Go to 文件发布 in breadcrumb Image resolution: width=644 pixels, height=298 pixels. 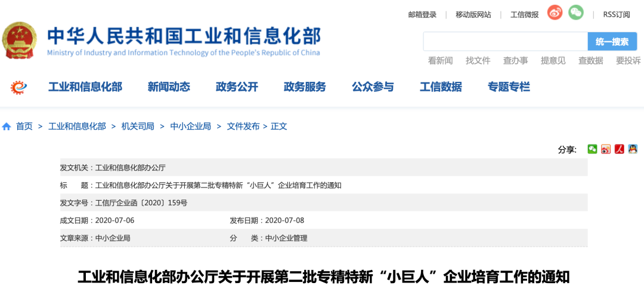click(x=243, y=127)
